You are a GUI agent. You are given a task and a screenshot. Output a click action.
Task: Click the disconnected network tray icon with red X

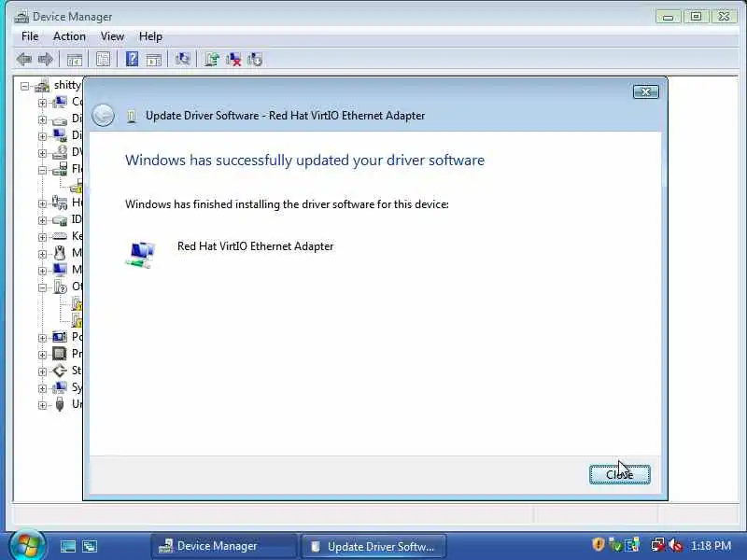click(658, 545)
